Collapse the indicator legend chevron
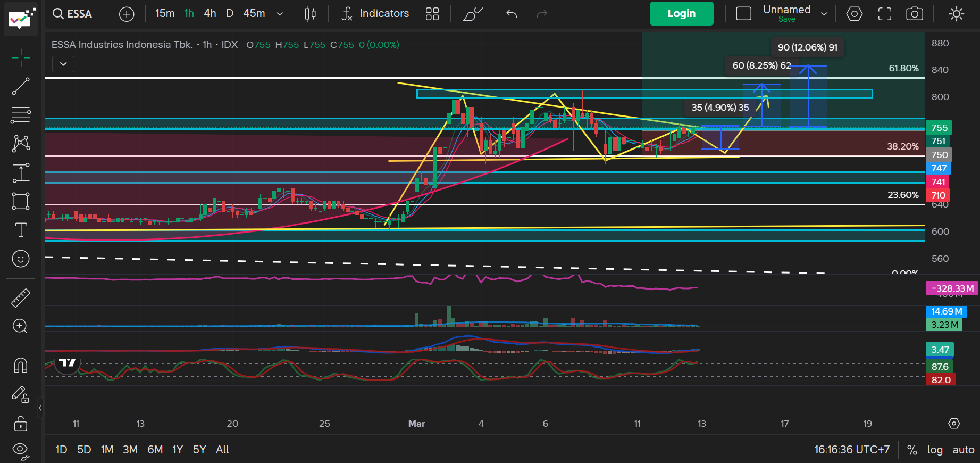980x463 pixels. click(63, 64)
